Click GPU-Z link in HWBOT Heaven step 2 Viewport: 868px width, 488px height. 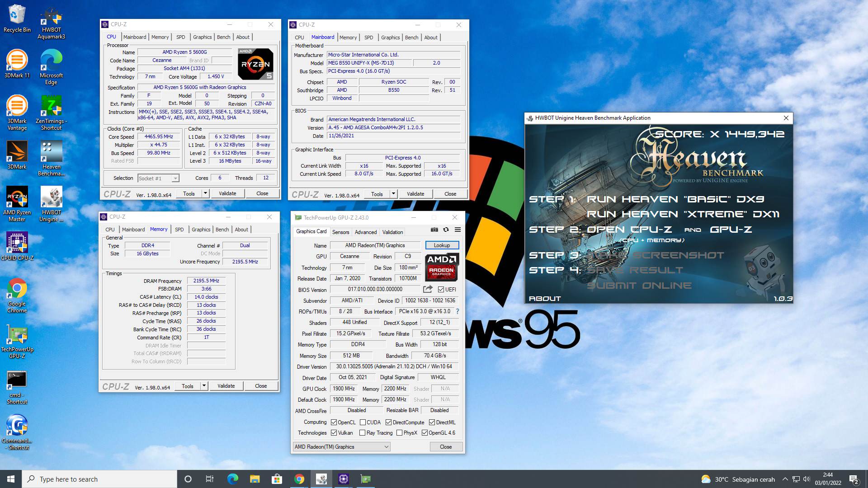(731, 230)
